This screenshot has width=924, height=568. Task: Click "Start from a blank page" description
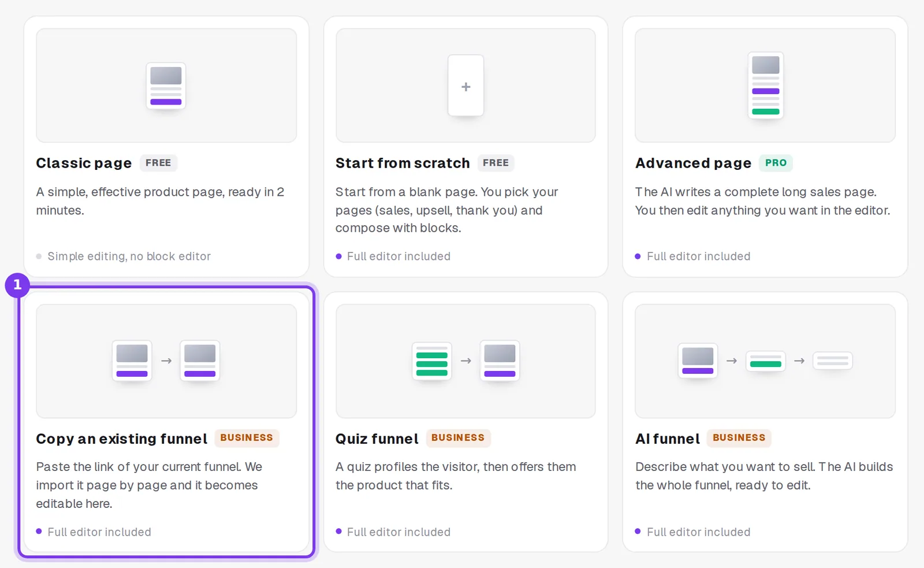447,210
